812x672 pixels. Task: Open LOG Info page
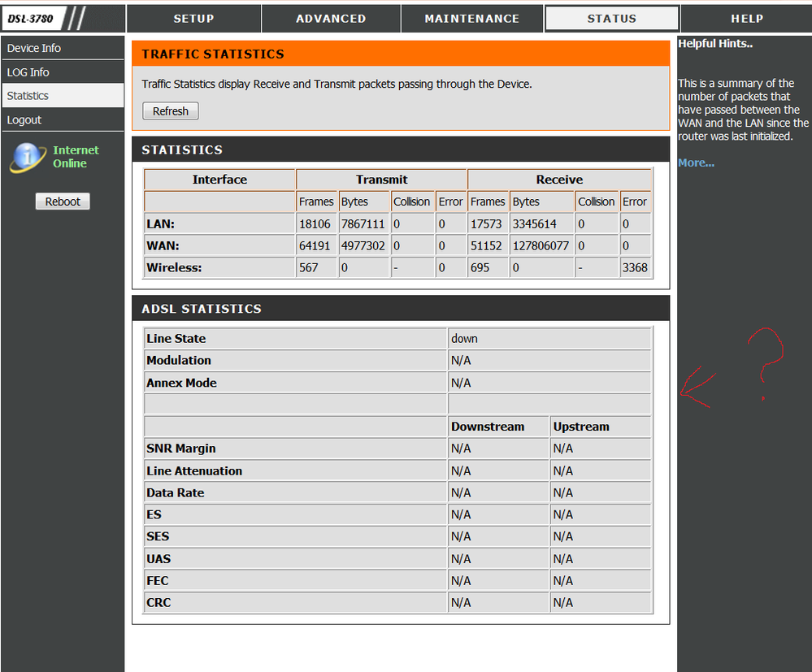coord(63,72)
